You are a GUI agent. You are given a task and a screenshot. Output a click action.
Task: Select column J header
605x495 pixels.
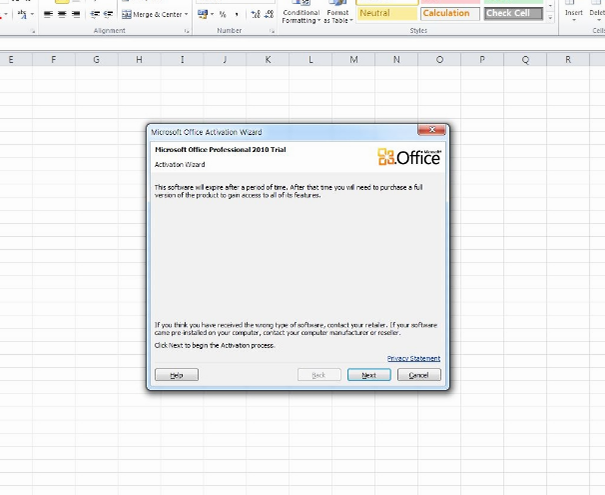tap(225, 60)
